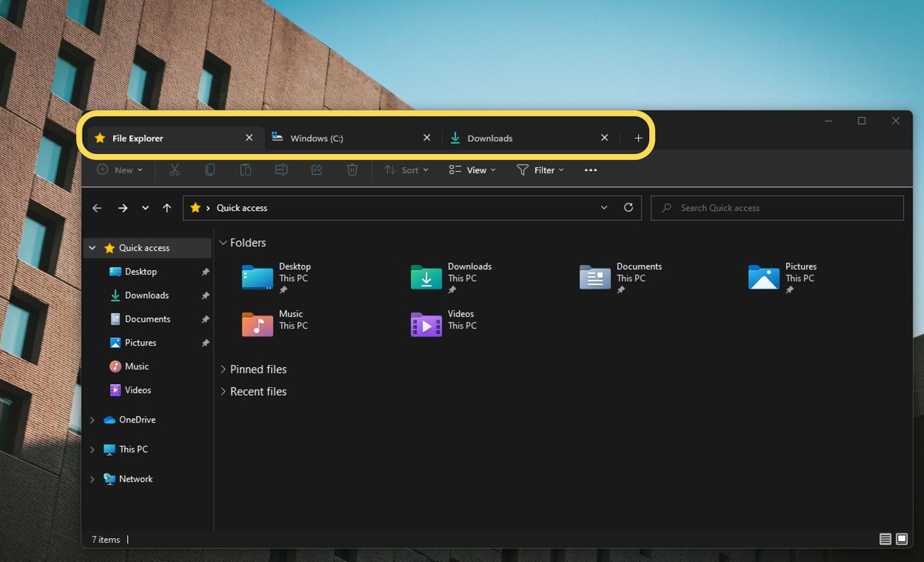Image resolution: width=924 pixels, height=562 pixels.
Task: Switch to the Downloads tab
Action: pos(530,138)
